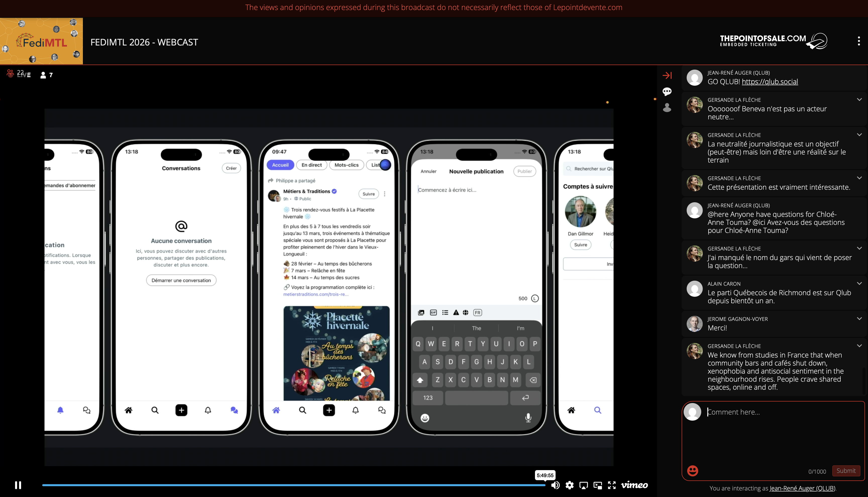Screen dimensions: 868x497
Task: Click the AirPlay icon
Action: tap(583, 485)
